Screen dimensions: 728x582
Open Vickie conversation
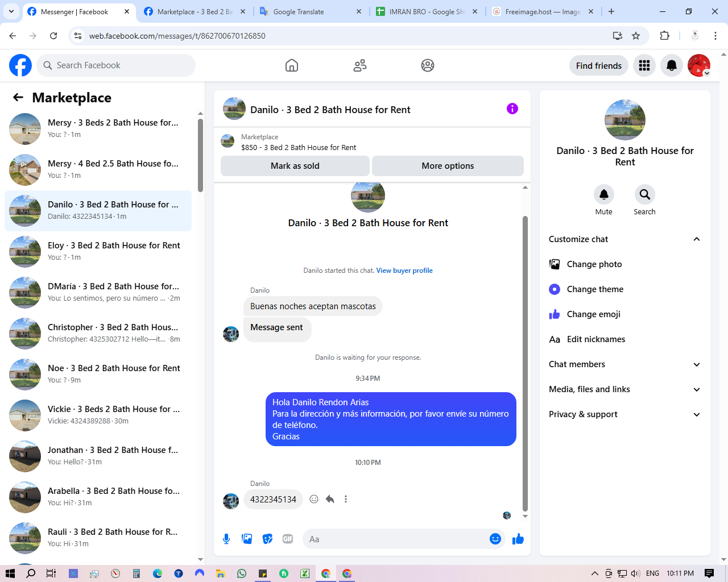click(x=98, y=415)
